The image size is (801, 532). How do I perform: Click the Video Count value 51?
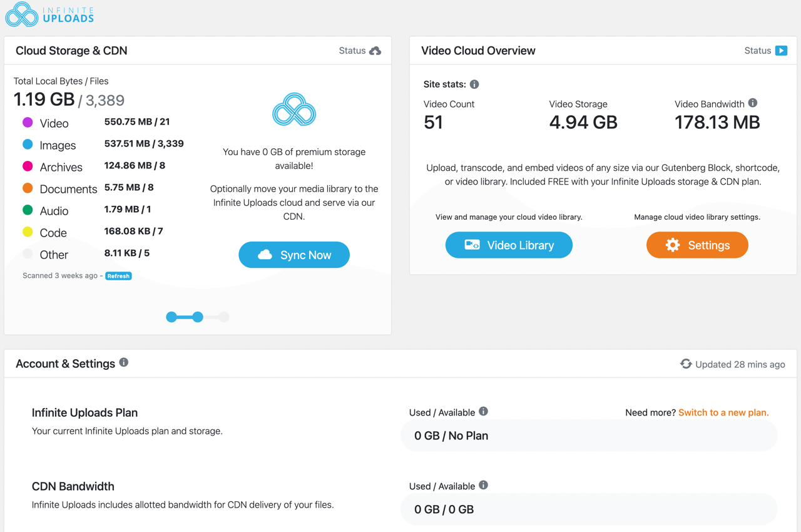434,122
